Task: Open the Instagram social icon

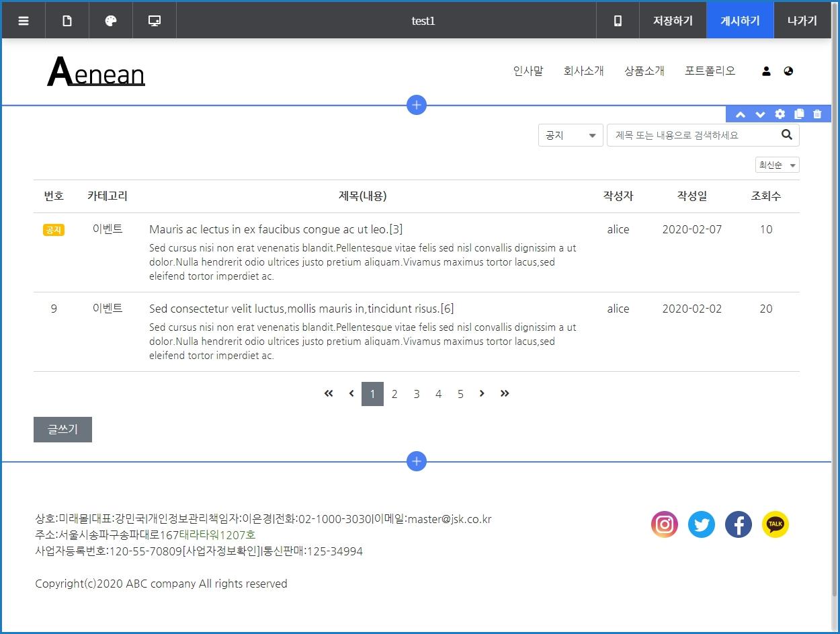Action: click(x=665, y=524)
